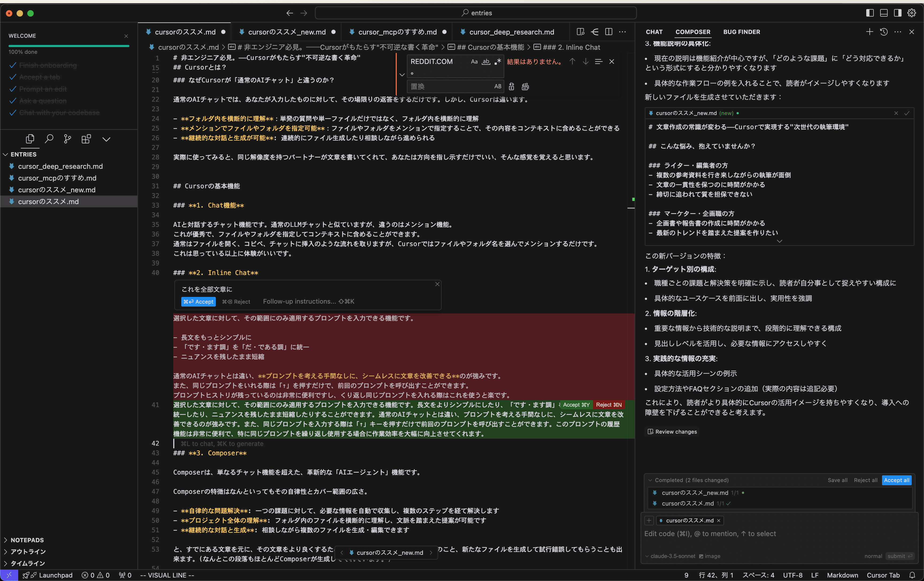Collapse the ENTRIES folder tree
The height and width of the screenshot is (581, 924).
tap(23, 154)
